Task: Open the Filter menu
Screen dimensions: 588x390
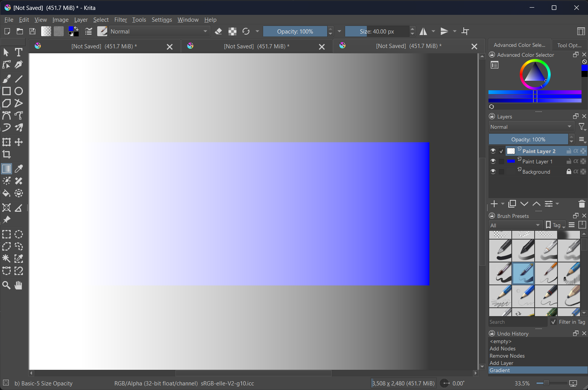Action: [120, 20]
